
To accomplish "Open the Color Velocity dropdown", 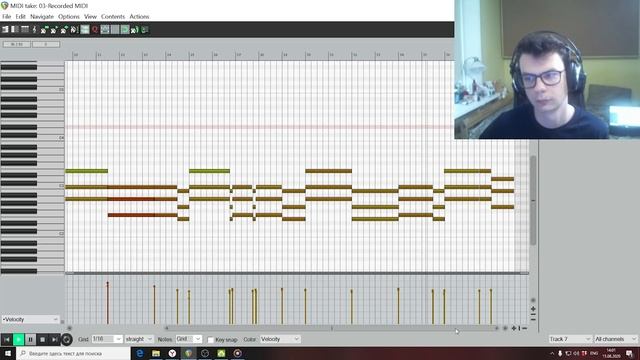I will [x=280, y=339].
